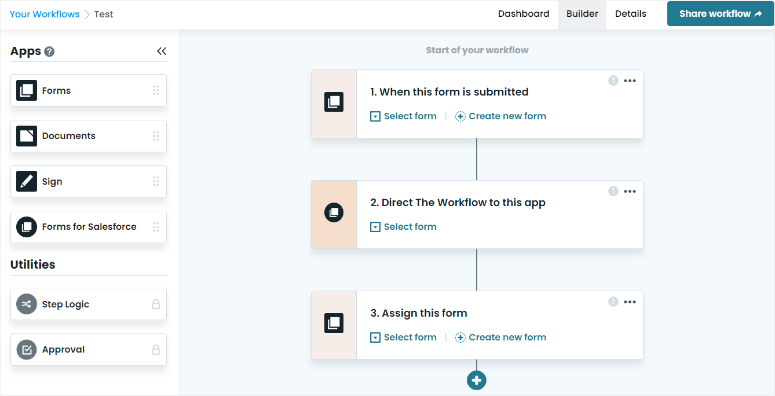Click the Documents label in Apps list
This screenshot has height=396, width=775.
click(x=69, y=136)
